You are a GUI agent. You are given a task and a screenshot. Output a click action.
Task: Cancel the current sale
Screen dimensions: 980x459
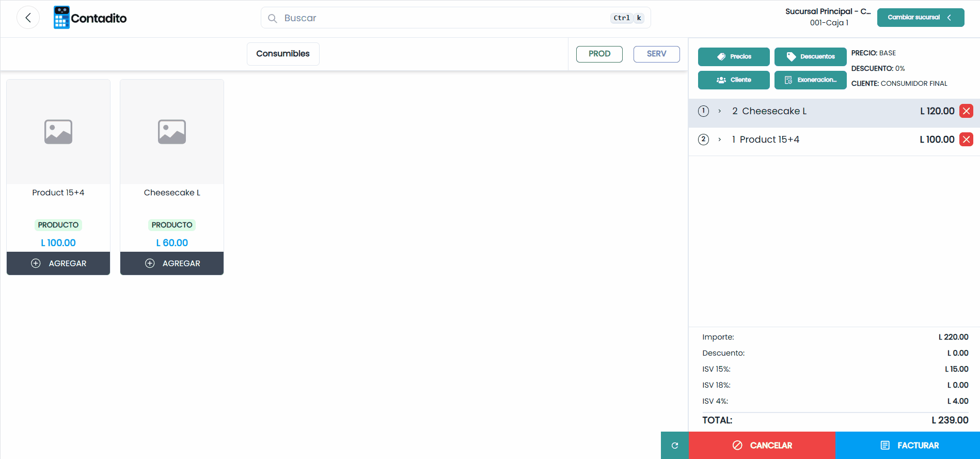click(x=762, y=445)
